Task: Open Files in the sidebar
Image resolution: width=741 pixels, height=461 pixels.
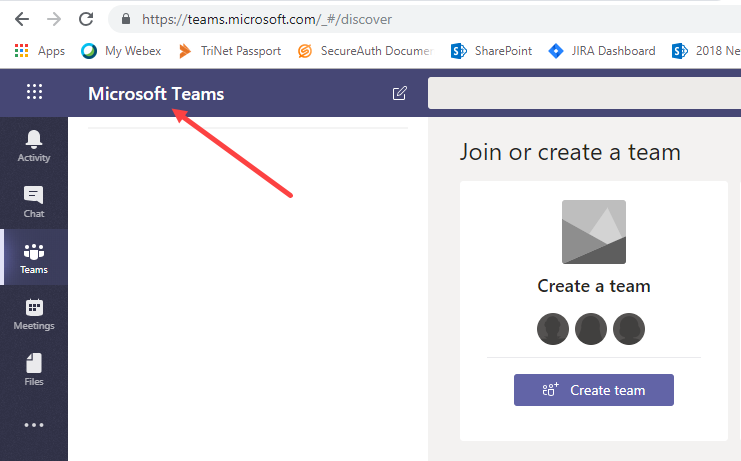Action: [34, 369]
